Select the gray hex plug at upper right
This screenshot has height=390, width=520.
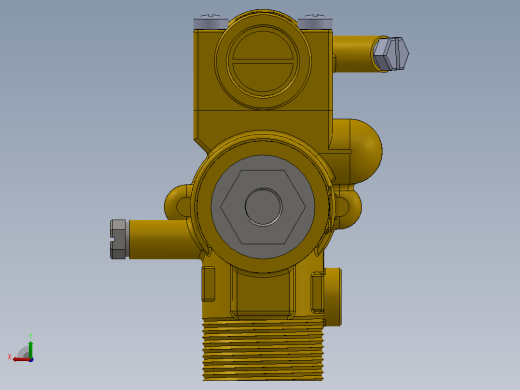point(391,54)
